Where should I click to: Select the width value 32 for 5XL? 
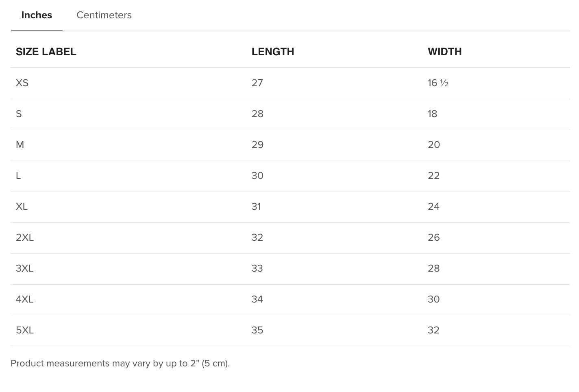pos(433,330)
